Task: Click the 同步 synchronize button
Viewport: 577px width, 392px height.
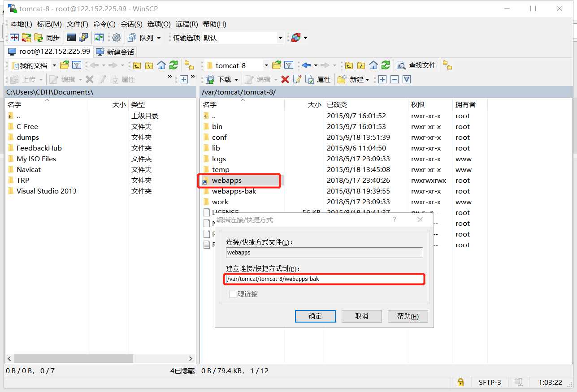Action: [x=47, y=38]
